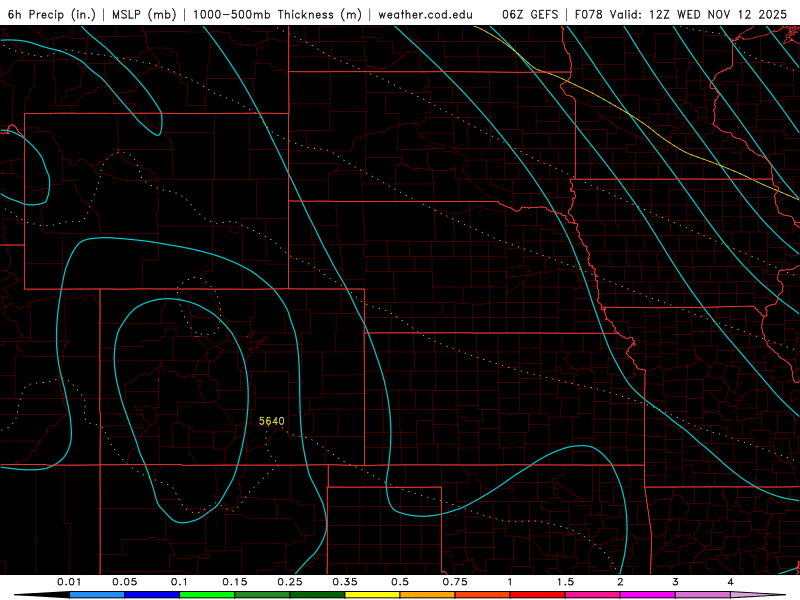
Task: Select the yellow 0.35–0.5 precip swatch
Action: (x=372, y=595)
